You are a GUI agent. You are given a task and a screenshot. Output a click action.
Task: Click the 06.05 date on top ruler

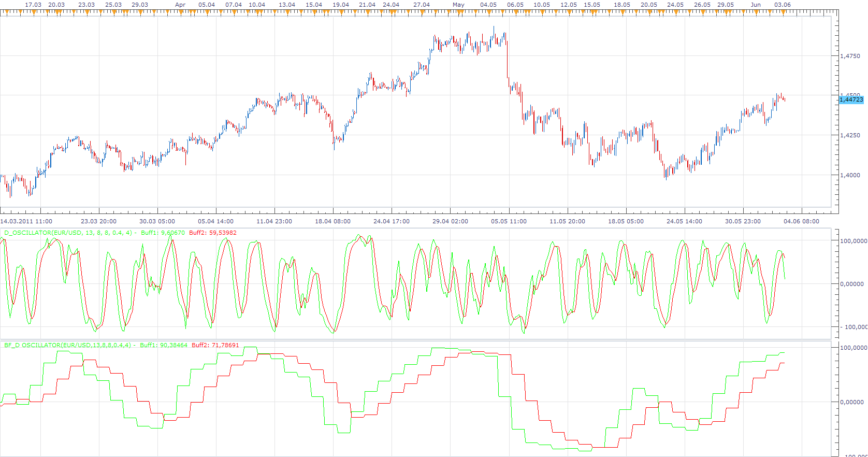click(515, 5)
